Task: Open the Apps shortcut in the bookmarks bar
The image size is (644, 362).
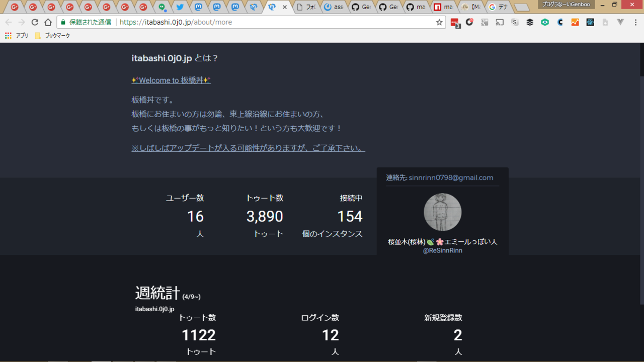Action: 17,36
